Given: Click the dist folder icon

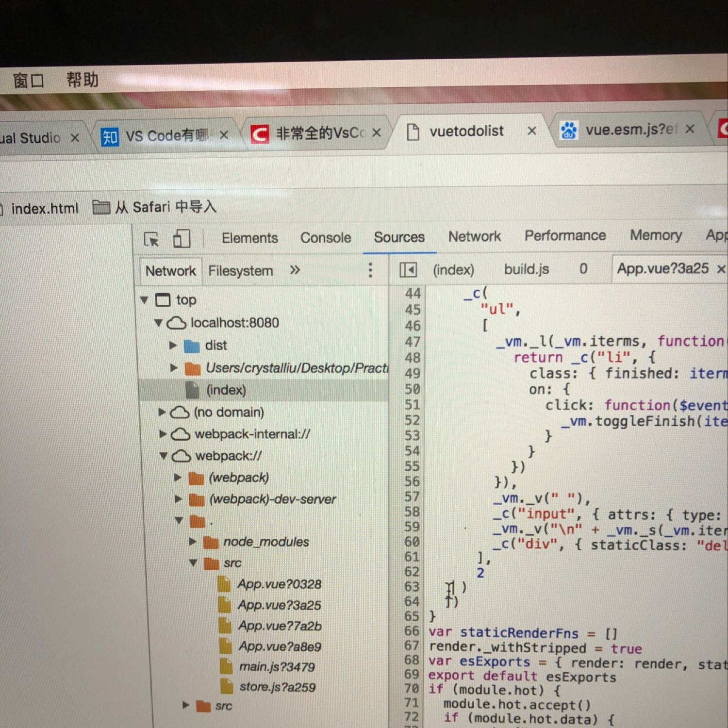Looking at the screenshot, I should pyautogui.click(x=192, y=346).
